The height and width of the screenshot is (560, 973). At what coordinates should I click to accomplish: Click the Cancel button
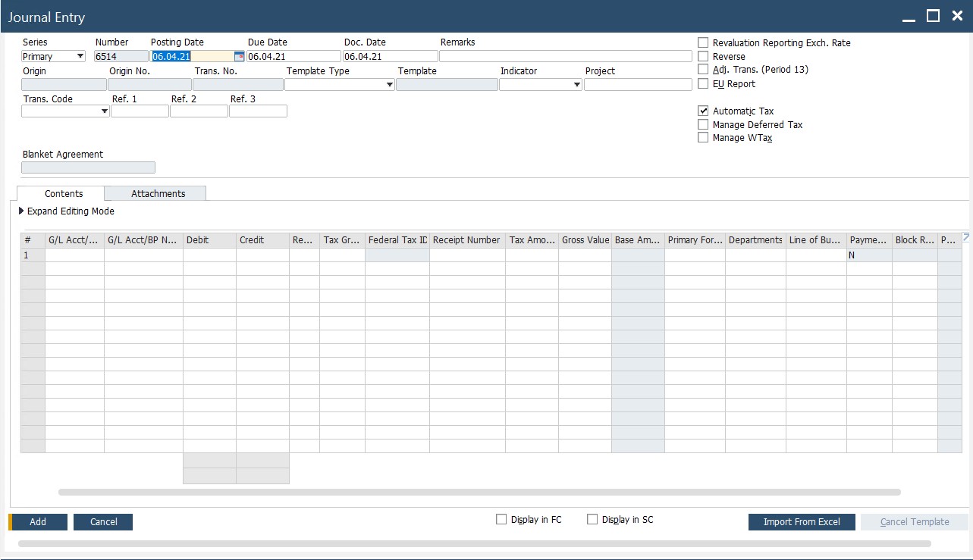pos(102,521)
